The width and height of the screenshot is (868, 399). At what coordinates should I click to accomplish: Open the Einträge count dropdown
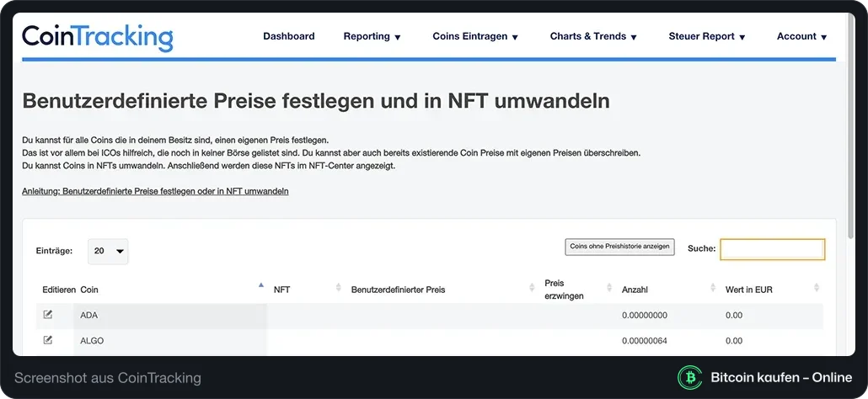point(108,251)
